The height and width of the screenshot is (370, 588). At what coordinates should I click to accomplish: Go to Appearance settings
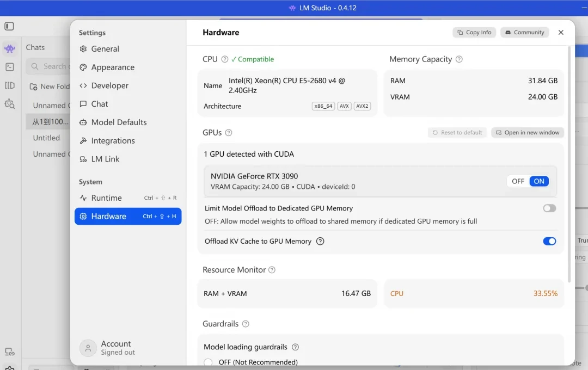coord(128,67)
